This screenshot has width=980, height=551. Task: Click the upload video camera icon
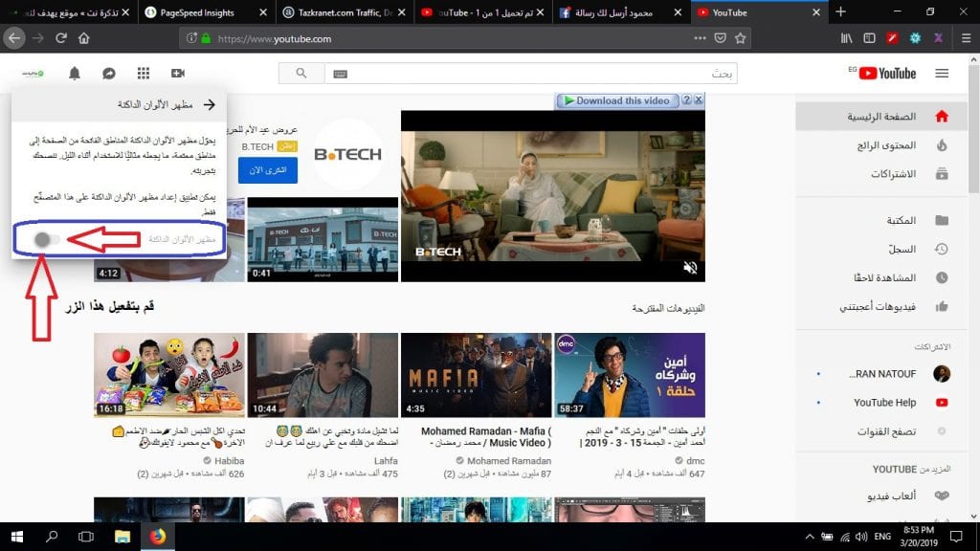point(178,73)
